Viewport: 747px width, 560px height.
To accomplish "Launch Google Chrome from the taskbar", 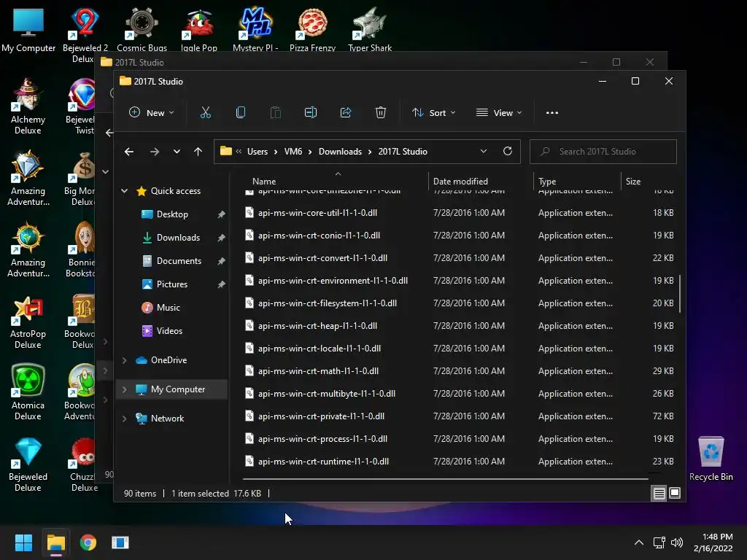I will pos(88,542).
